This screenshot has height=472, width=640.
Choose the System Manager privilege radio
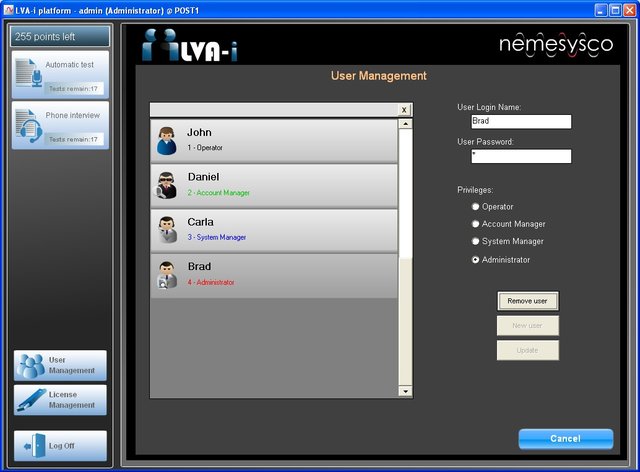[x=475, y=241]
